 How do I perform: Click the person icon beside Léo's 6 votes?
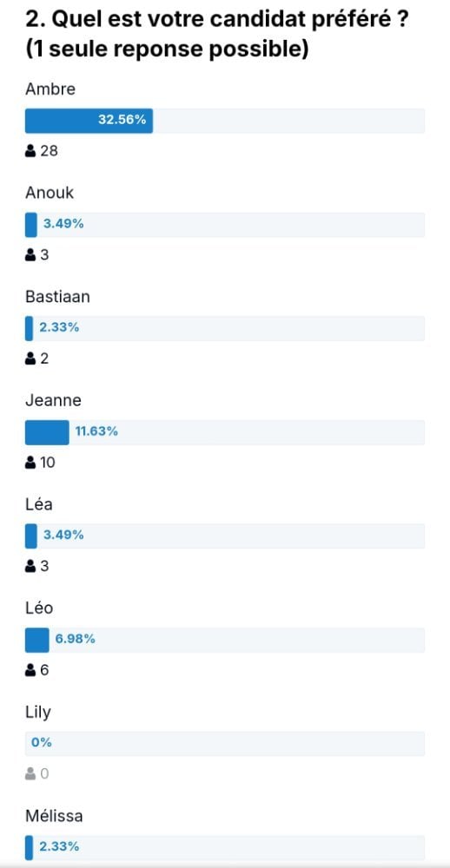click(x=30, y=670)
